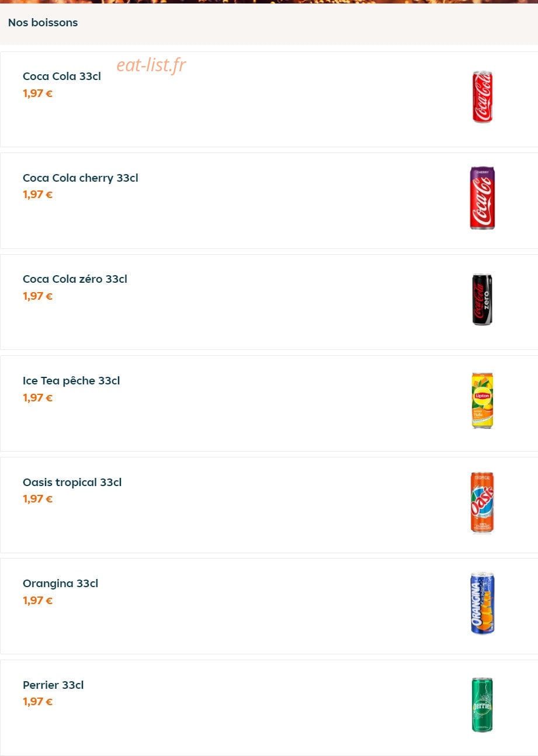Click the blue Orangina can image
This screenshot has width=538, height=756.
pyautogui.click(x=483, y=604)
